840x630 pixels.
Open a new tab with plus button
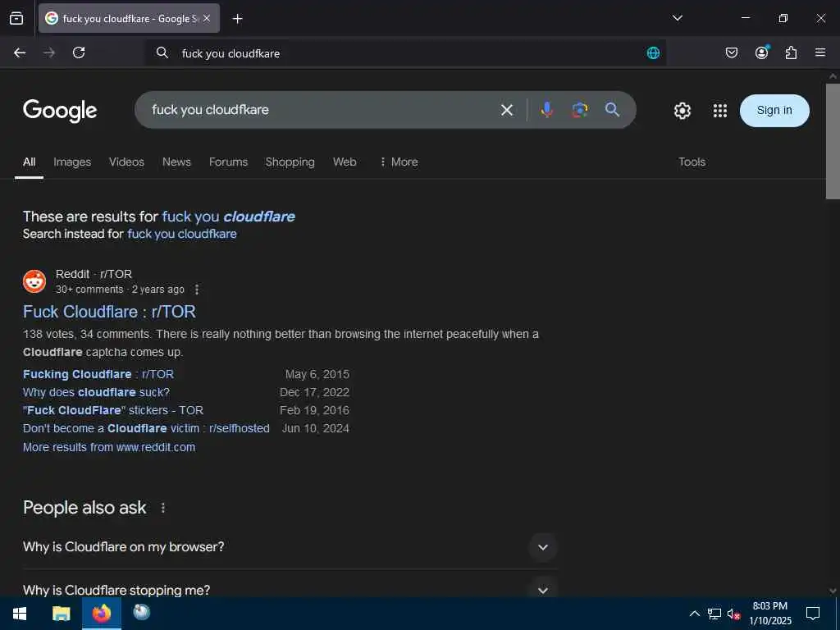coord(237,19)
